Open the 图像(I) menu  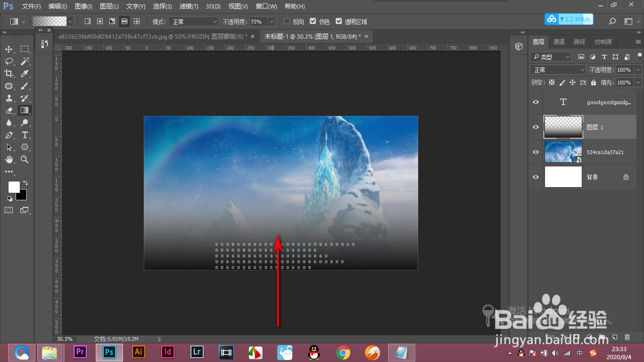tap(83, 7)
